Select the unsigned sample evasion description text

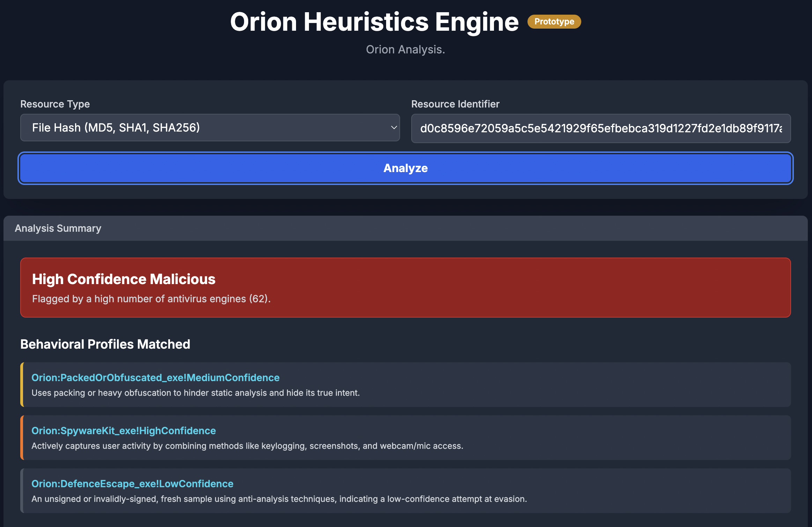tap(279, 499)
